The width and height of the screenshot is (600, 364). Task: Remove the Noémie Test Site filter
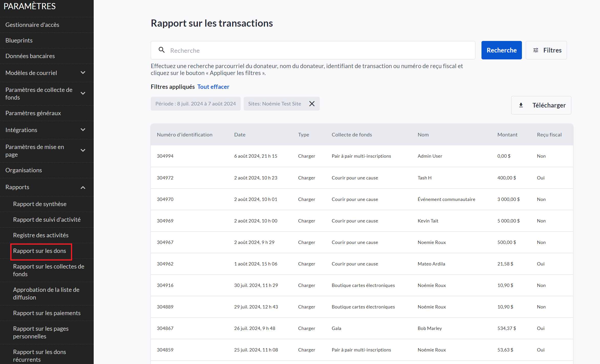click(x=312, y=104)
